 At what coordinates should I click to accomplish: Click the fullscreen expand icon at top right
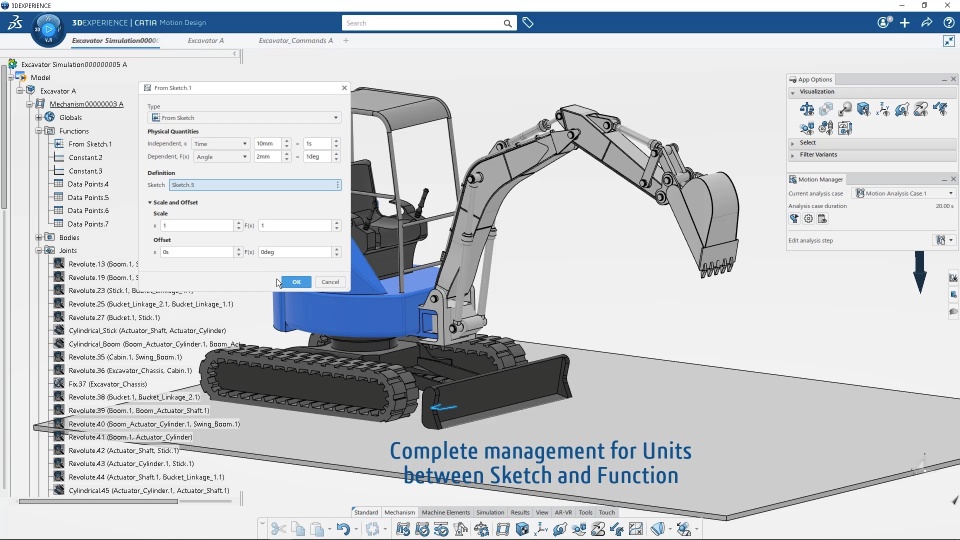click(948, 41)
